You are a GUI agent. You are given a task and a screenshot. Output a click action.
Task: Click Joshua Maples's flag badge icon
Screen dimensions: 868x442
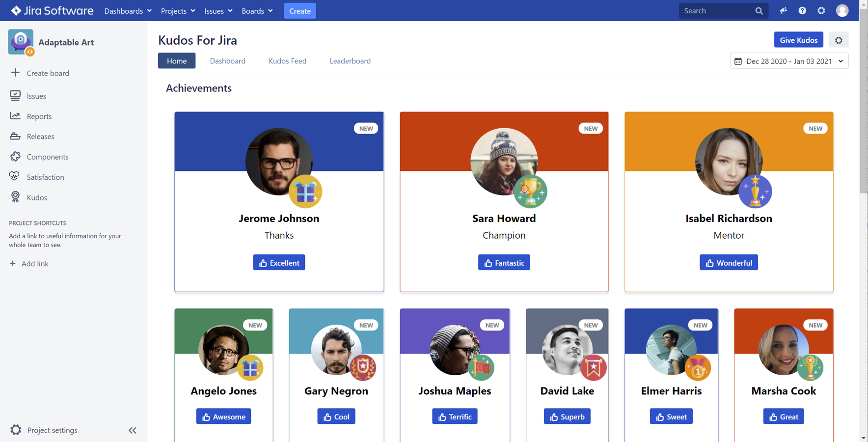[x=481, y=367]
